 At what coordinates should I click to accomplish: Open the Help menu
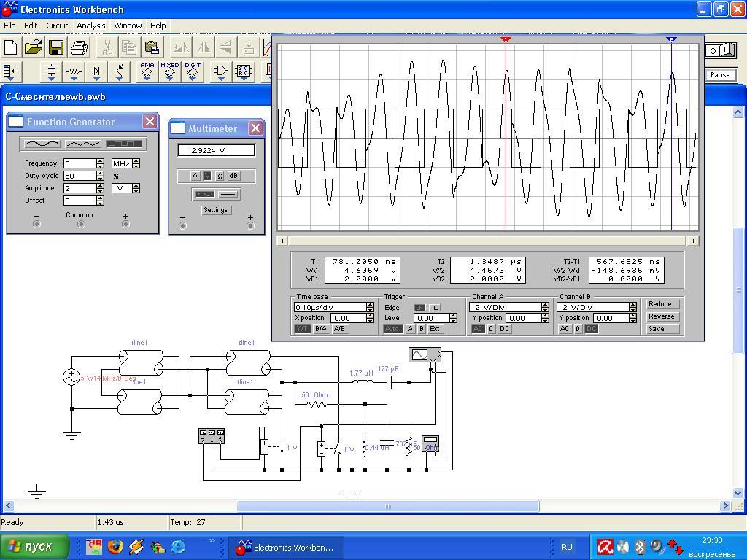[158, 26]
